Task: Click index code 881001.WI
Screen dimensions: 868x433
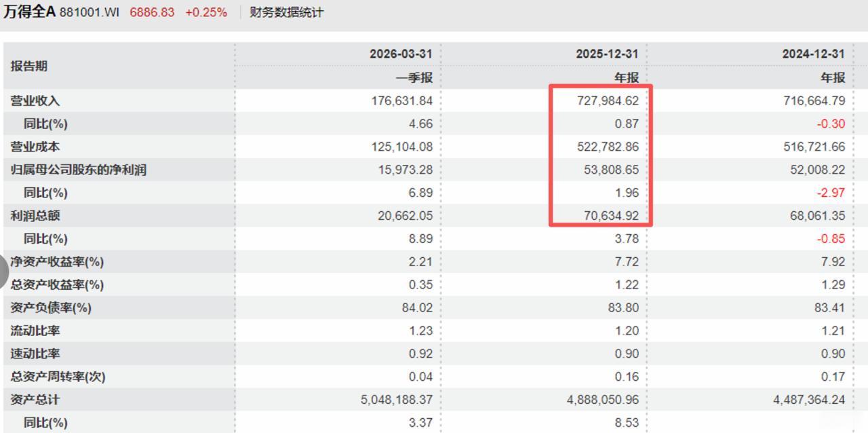Action: [x=89, y=13]
